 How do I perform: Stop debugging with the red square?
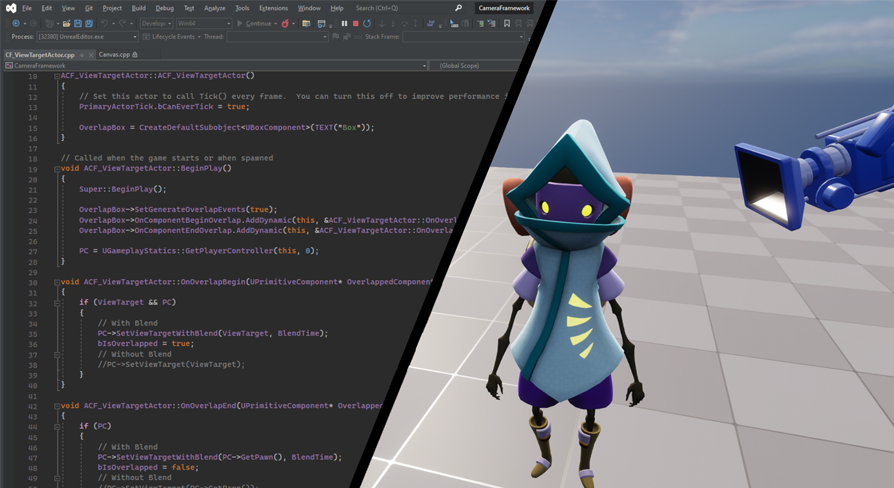coord(356,23)
